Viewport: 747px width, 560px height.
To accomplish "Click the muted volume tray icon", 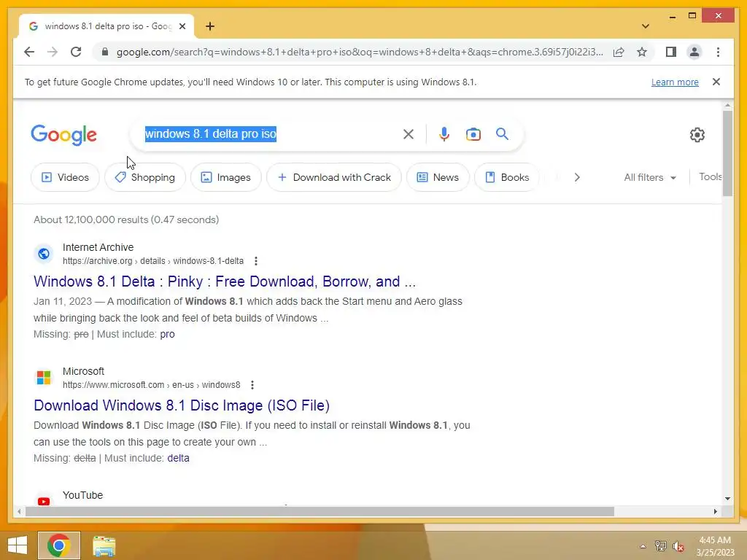I will [x=678, y=546].
